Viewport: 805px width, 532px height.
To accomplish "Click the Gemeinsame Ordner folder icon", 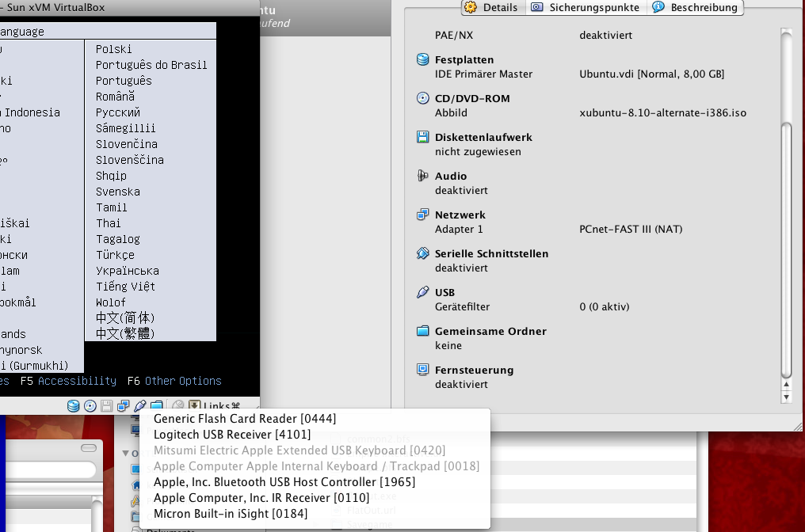I will pos(422,331).
